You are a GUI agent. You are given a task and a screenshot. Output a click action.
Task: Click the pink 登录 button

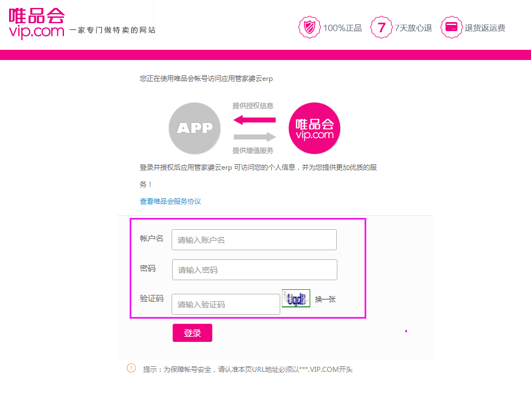coord(192,333)
